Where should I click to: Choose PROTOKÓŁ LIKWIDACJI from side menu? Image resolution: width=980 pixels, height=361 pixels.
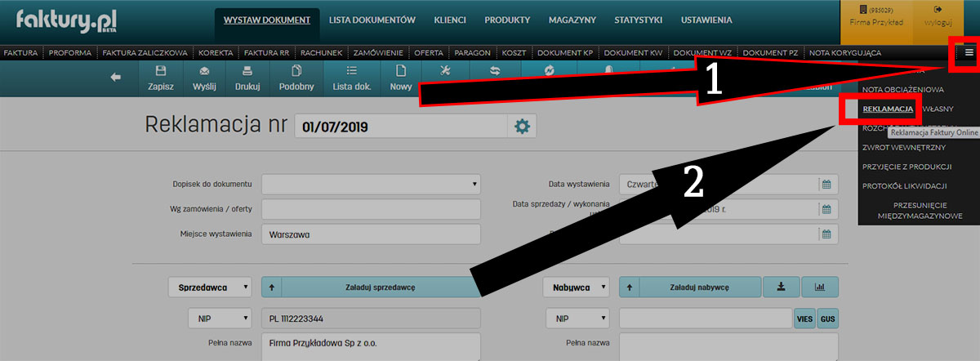pyautogui.click(x=905, y=186)
